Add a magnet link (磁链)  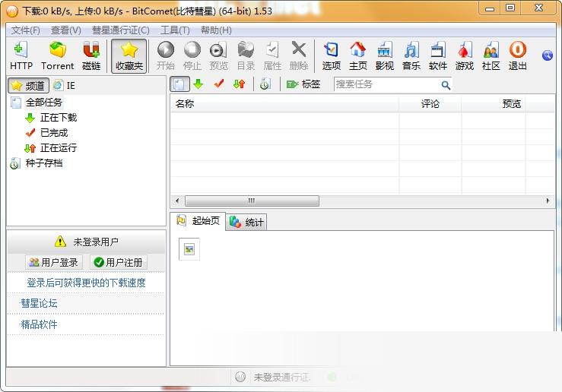click(91, 56)
